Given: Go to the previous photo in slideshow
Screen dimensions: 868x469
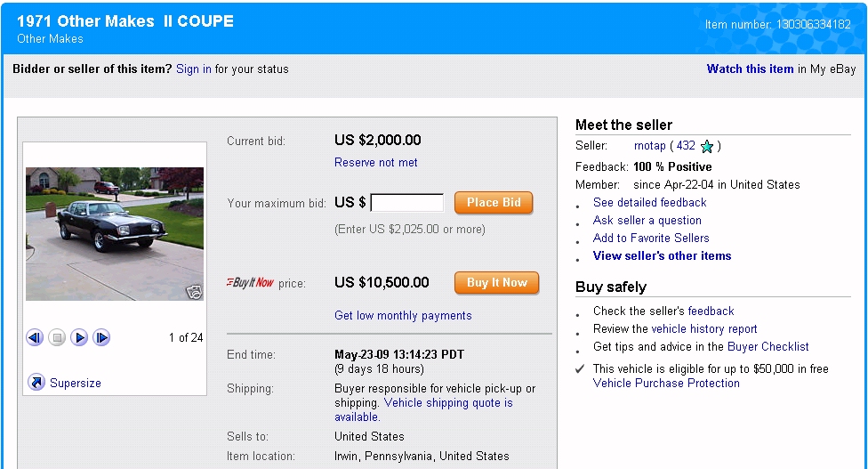Looking at the screenshot, I should coord(35,337).
